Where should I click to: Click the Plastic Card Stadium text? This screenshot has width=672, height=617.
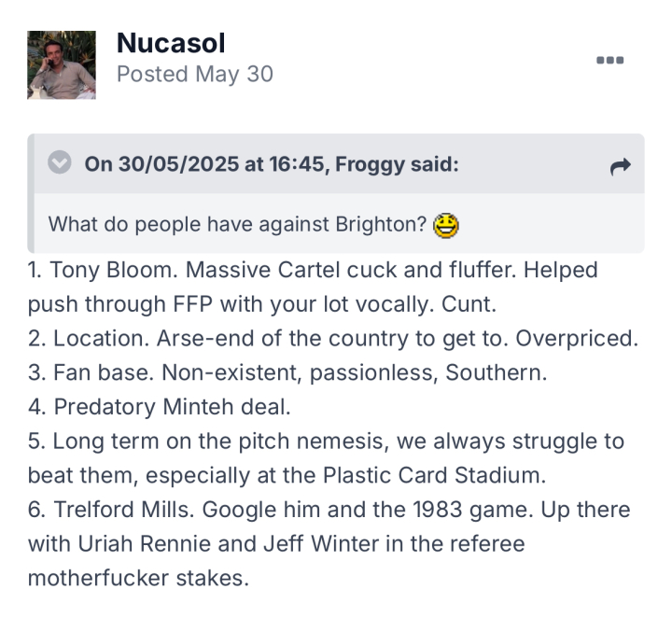click(434, 475)
